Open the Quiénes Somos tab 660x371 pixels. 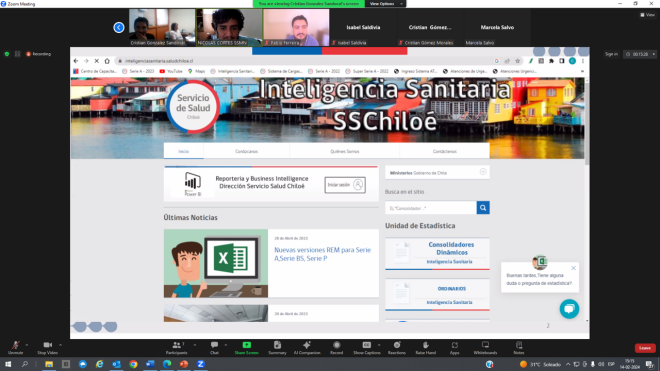coord(345,151)
